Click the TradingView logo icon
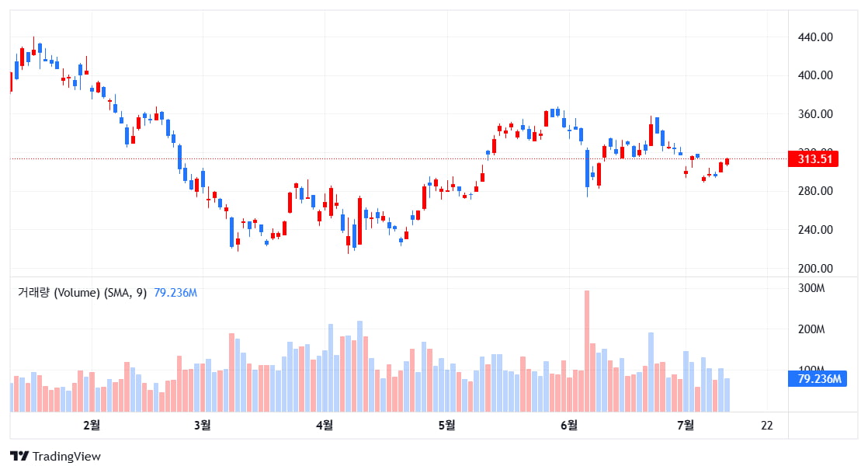 19,457
